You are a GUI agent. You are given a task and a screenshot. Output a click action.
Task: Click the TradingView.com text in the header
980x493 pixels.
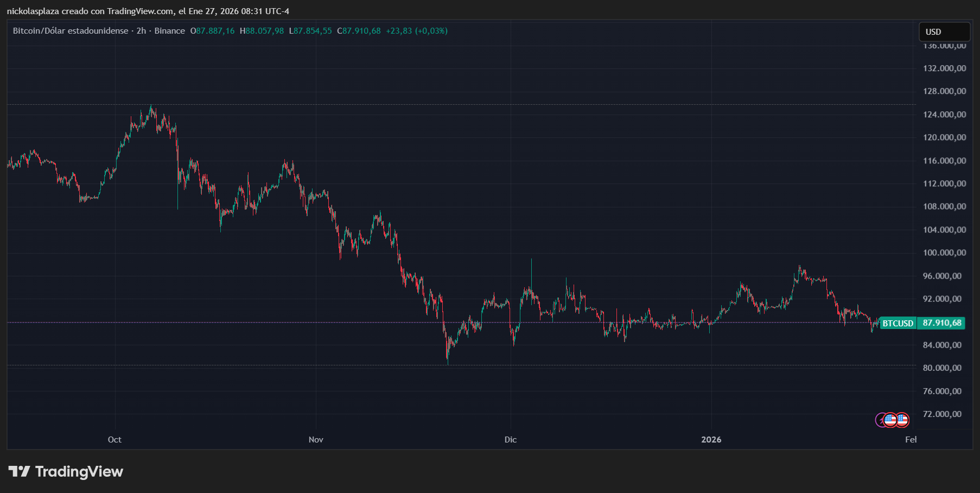tap(141, 11)
